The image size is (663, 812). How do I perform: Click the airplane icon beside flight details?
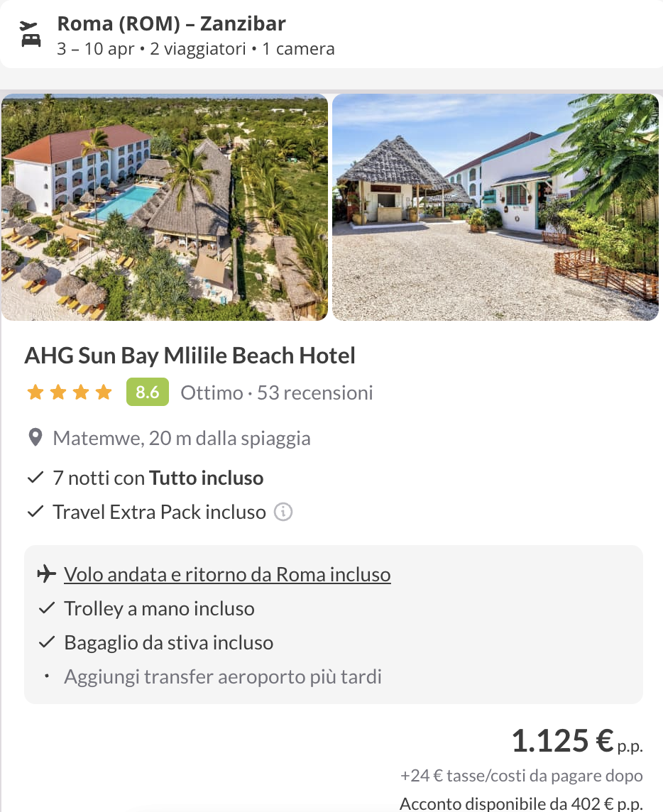pos(46,574)
